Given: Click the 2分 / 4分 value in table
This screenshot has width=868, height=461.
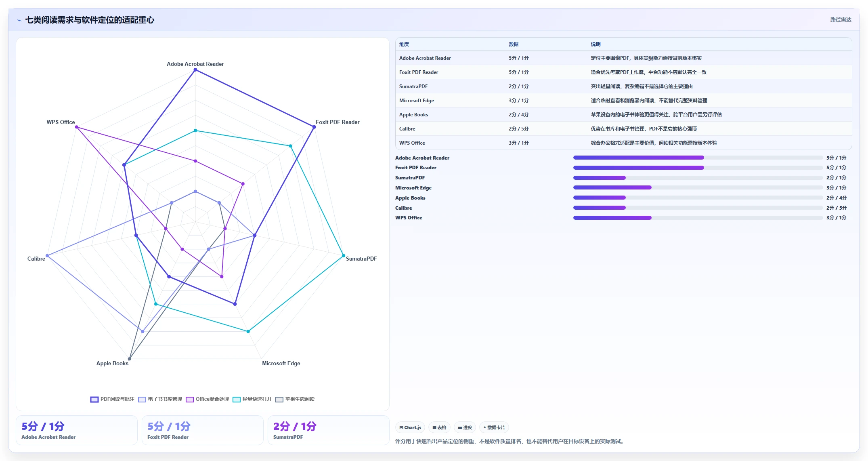Looking at the screenshot, I should [x=519, y=115].
